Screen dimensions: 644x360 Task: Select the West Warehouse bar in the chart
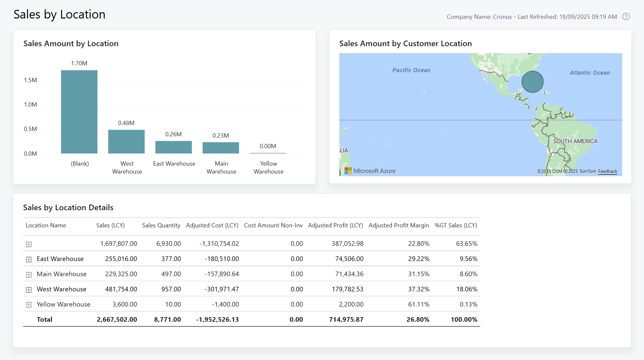126,141
